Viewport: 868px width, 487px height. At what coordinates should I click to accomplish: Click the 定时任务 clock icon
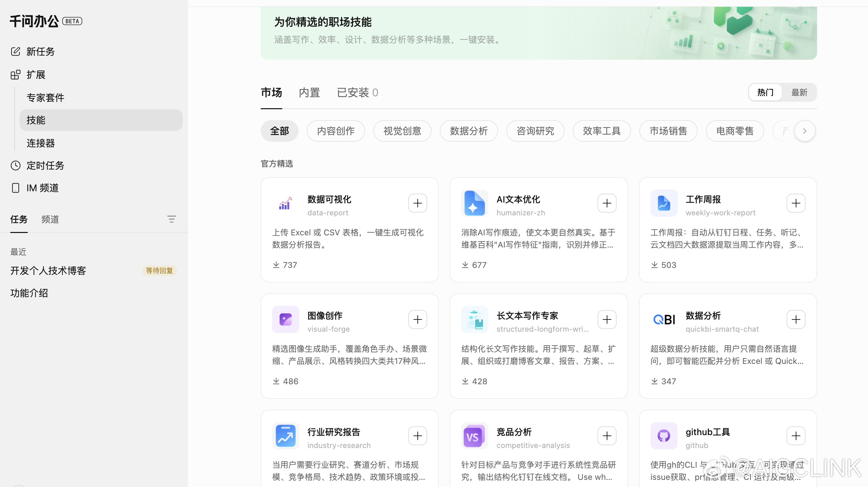pyautogui.click(x=15, y=165)
